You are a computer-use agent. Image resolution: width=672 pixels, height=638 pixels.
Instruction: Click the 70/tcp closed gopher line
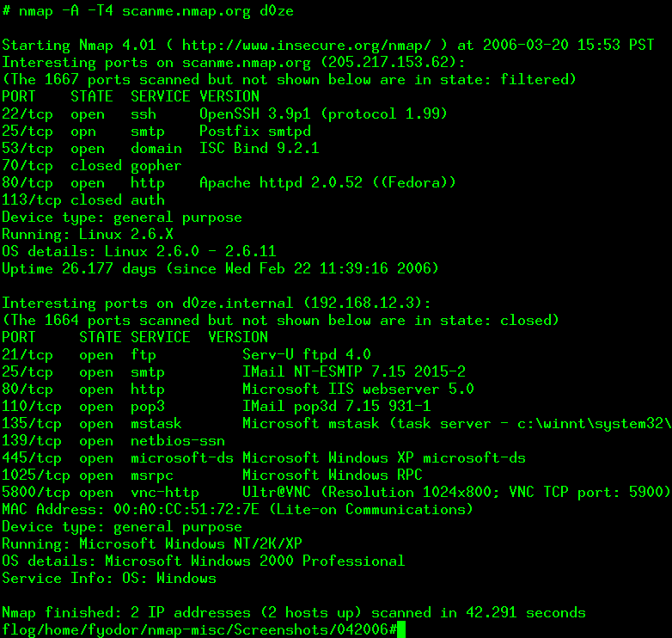coord(92,165)
